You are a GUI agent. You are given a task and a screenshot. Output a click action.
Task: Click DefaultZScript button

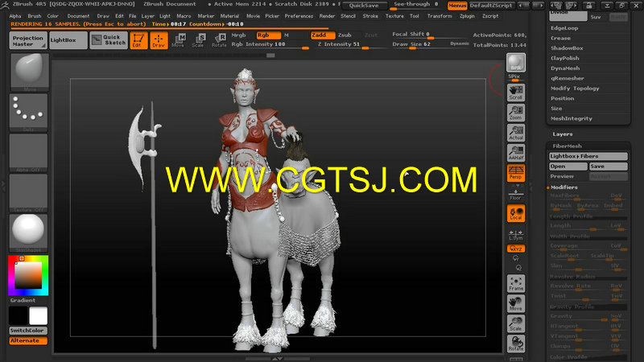tap(491, 6)
